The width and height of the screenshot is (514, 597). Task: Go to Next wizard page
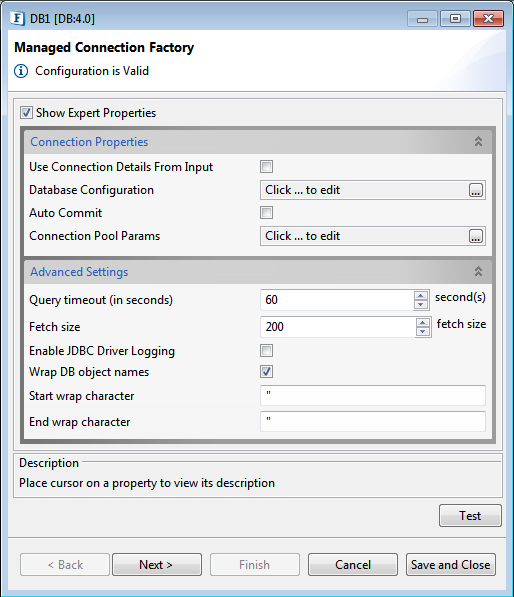point(156,565)
